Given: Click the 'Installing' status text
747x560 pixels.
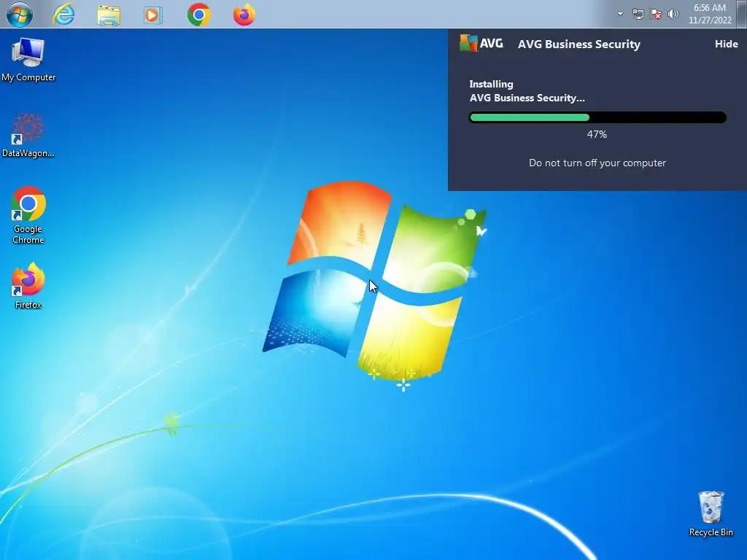Looking at the screenshot, I should (491, 85).
